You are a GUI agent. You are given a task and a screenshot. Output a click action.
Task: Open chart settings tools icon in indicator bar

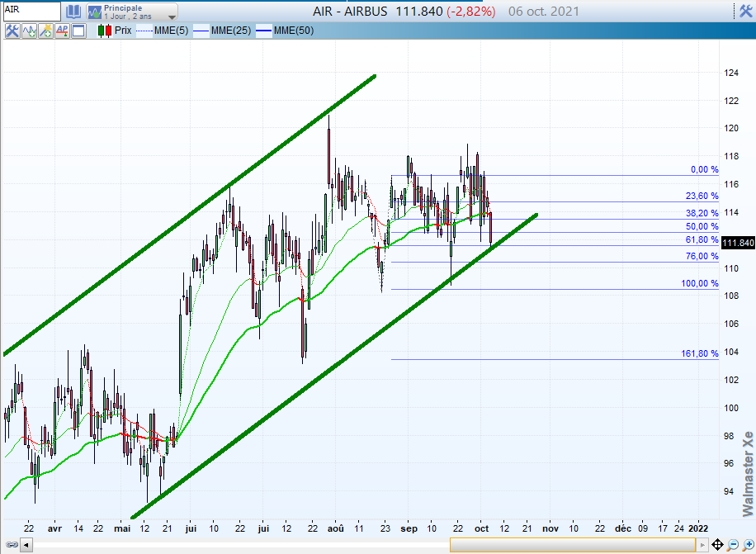coord(12,31)
